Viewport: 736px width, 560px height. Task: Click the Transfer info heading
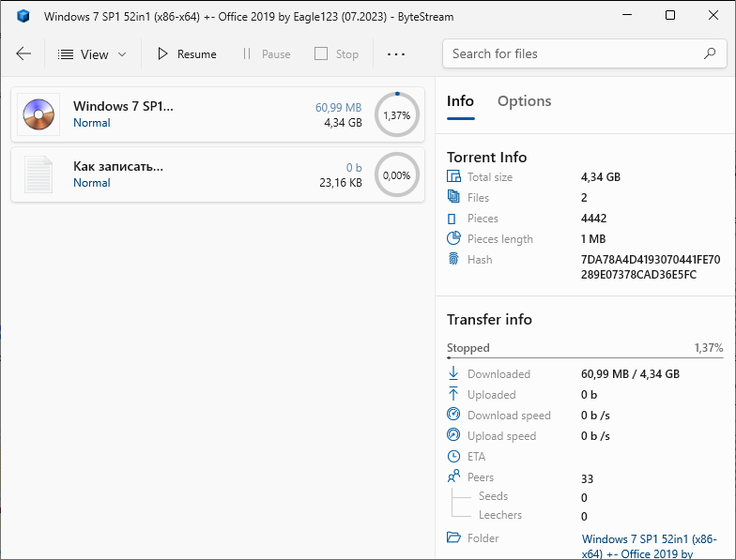point(489,319)
